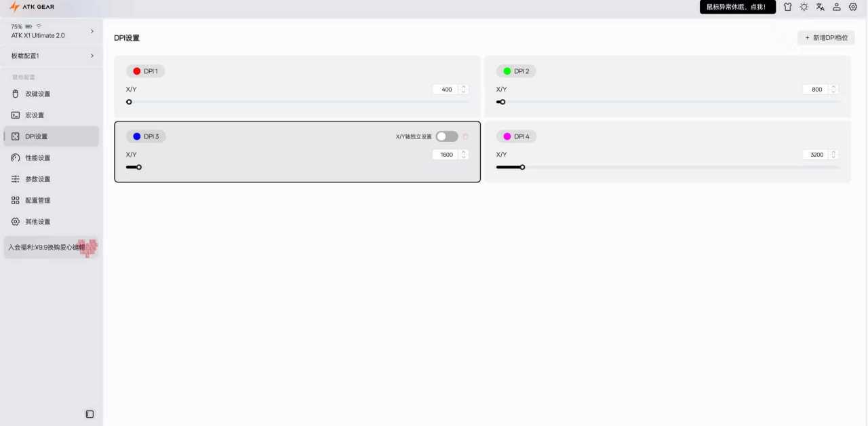
Task: Delete DPI 3 using trash icon
Action: click(x=466, y=136)
